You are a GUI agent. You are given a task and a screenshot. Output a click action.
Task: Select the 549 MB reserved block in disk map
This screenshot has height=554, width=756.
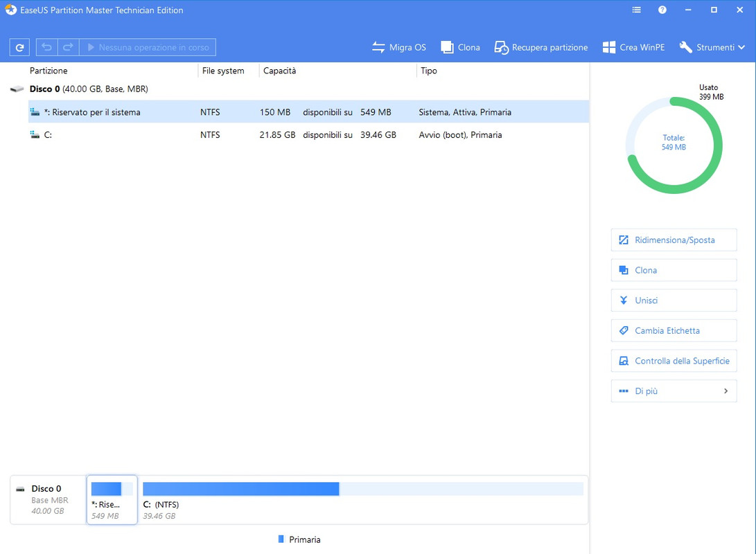pos(112,500)
